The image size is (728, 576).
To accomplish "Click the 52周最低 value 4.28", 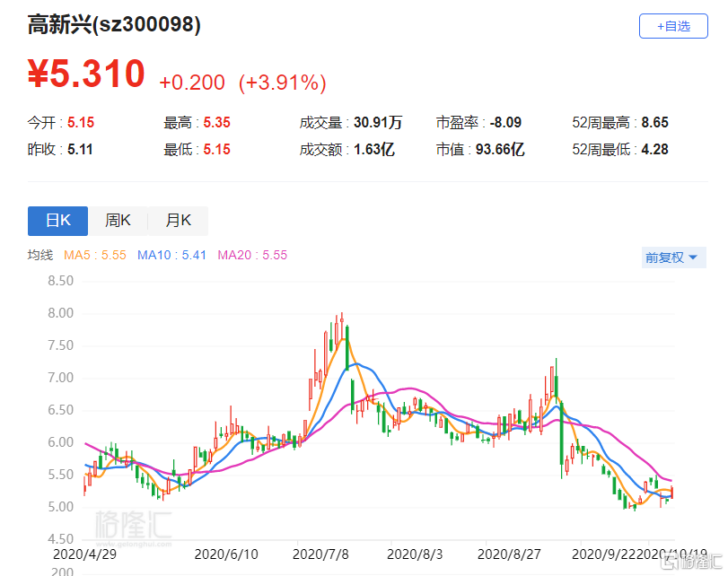I will (x=654, y=150).
